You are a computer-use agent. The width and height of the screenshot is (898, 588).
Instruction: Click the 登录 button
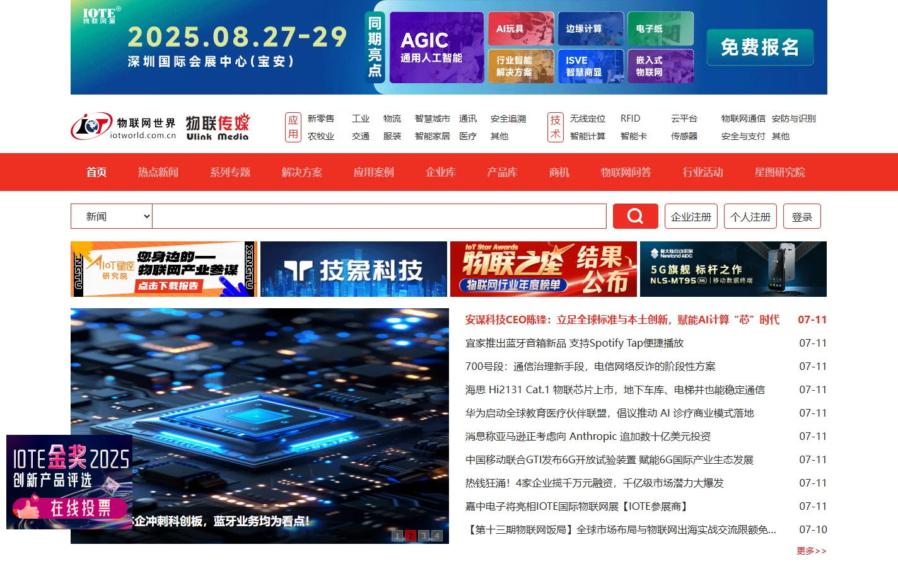coord(802,216)
